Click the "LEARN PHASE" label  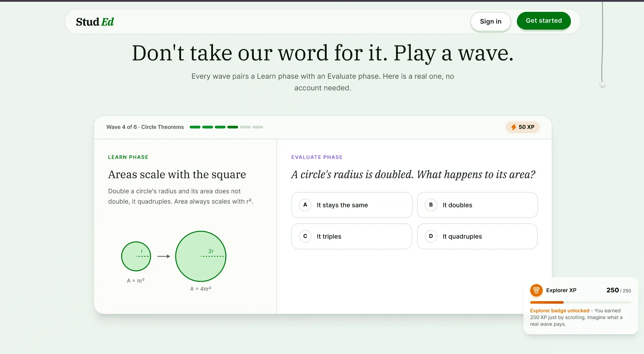point(128,157)
